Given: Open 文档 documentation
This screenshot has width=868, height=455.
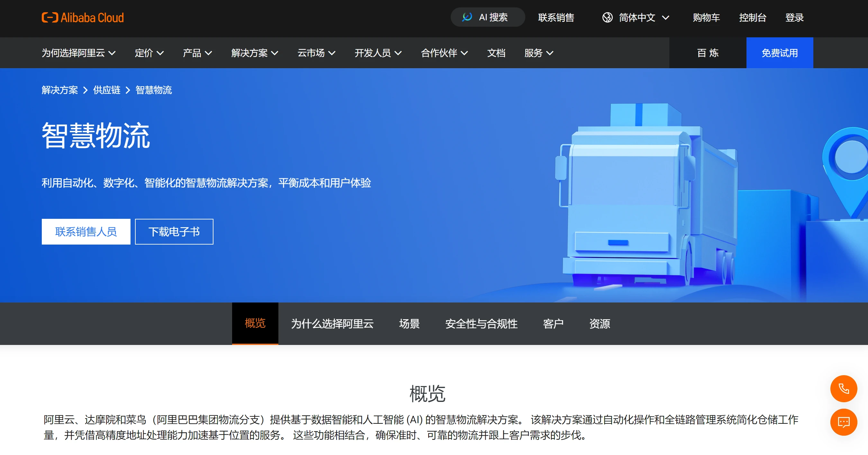Looking at the screenshot, I should tap(496, 53).
